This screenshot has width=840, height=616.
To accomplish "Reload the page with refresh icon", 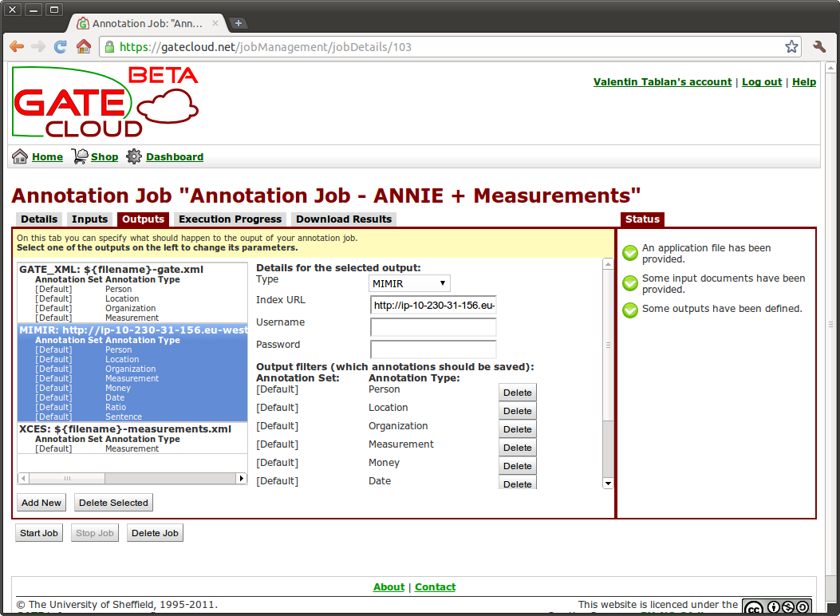I will (x=61, y=46).
